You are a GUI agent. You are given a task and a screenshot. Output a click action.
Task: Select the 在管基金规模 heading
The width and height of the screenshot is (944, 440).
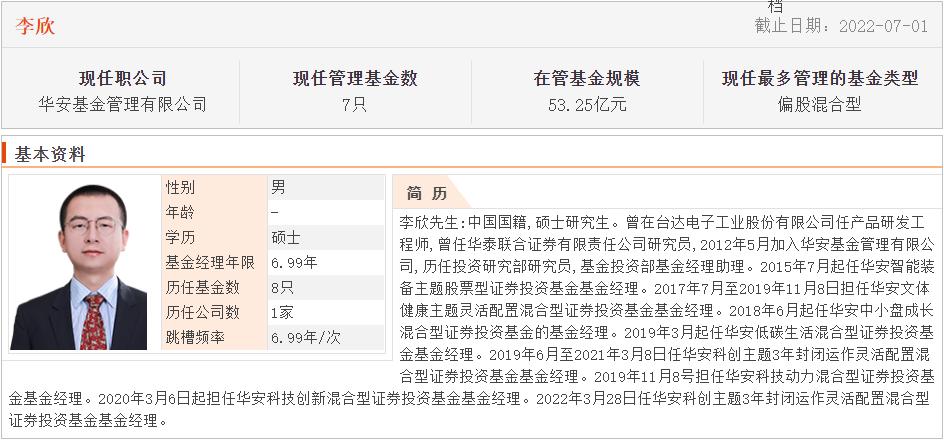click(x=586, y=78)
